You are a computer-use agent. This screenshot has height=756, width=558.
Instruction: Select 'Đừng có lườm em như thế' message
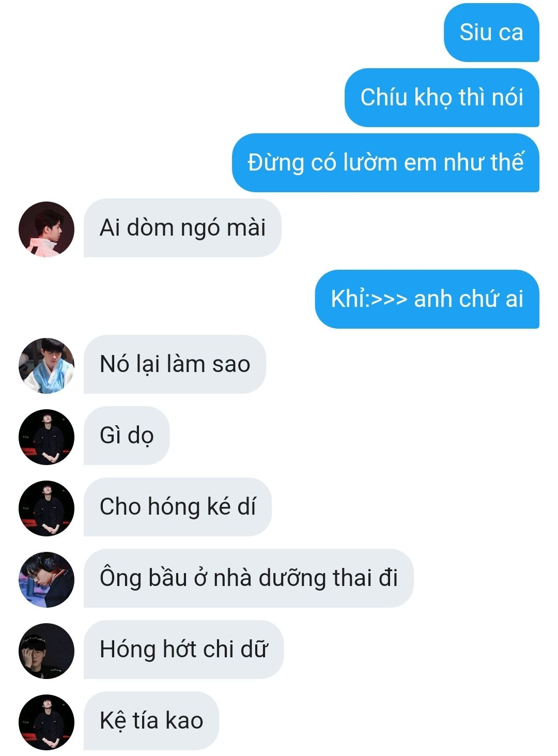point(385,163)
